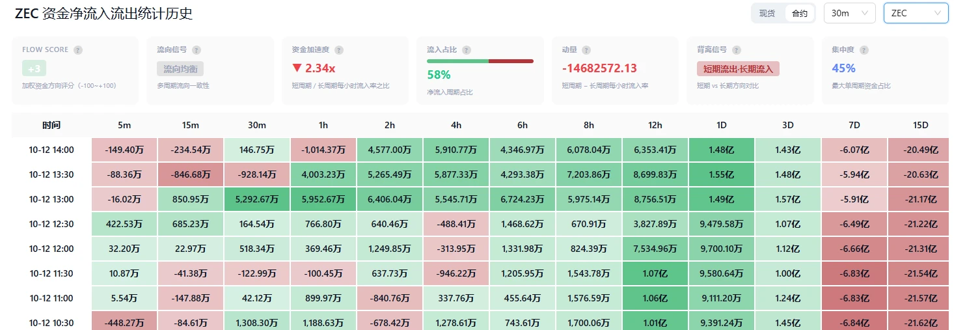
Task: Click the 7D column header
Action: point(854,125)
